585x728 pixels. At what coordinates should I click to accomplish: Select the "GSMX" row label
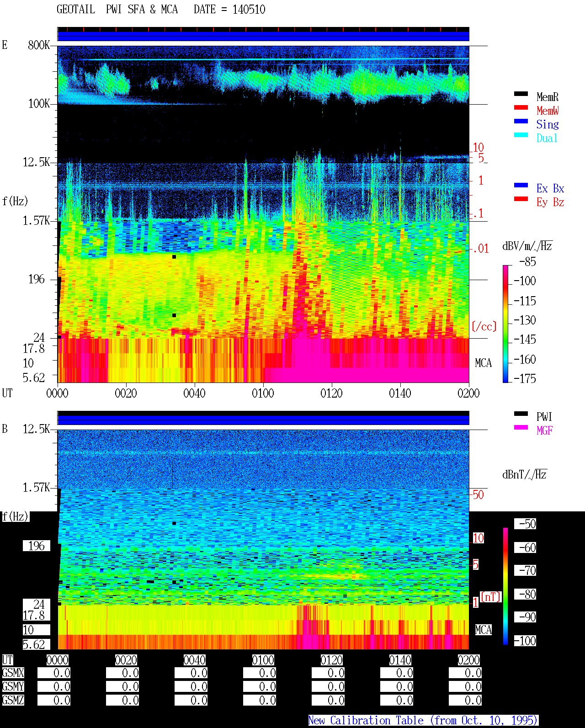pos(13,673)
